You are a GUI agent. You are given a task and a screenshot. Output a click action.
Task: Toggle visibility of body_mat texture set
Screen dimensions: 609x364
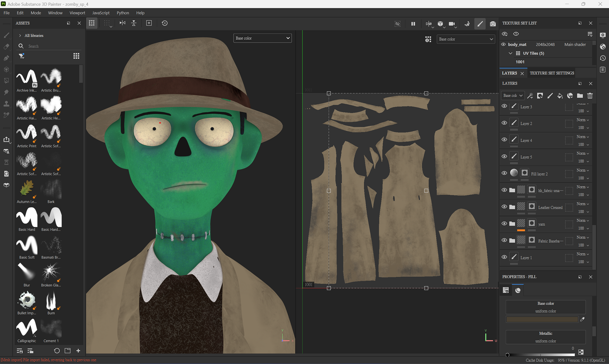click(x=503, y=44)
